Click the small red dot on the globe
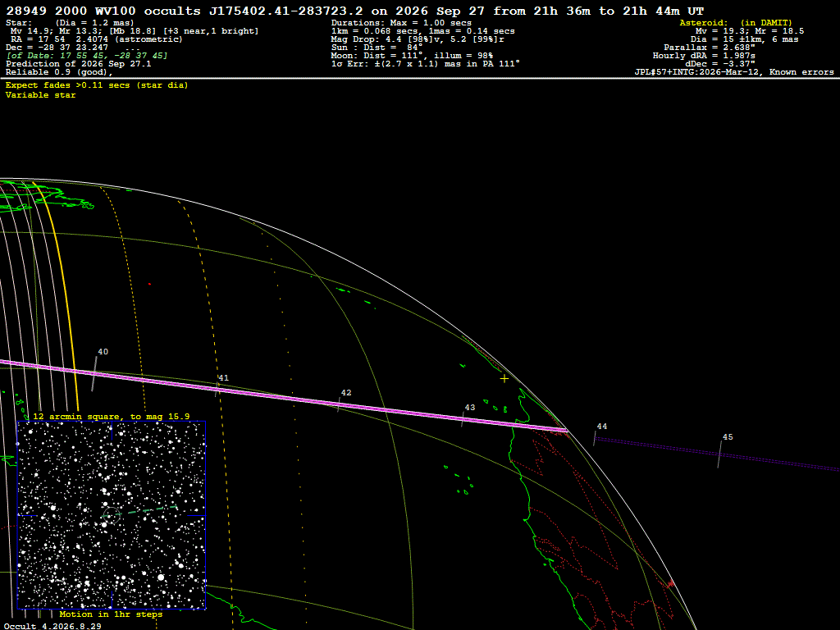Image resolution: width=840 pixels, height=630 pixels. (x=149, y=284)
